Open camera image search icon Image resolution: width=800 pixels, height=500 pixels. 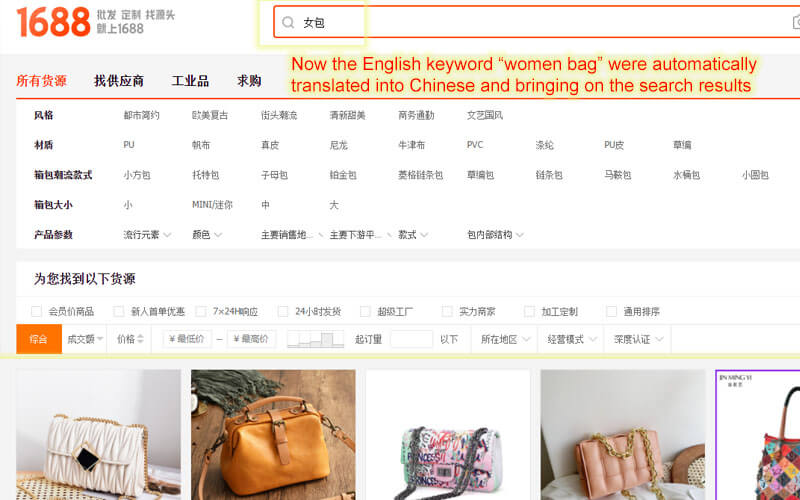coord(796,22)
